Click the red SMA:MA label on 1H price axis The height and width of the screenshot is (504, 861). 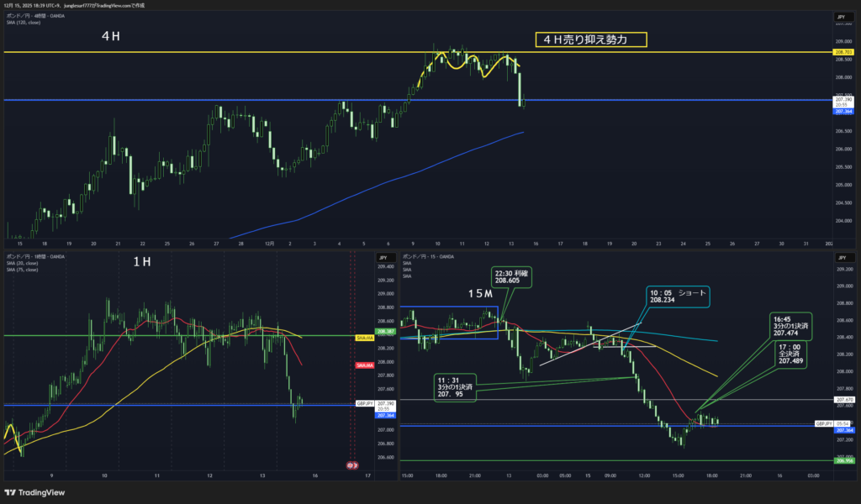point(365,365)
